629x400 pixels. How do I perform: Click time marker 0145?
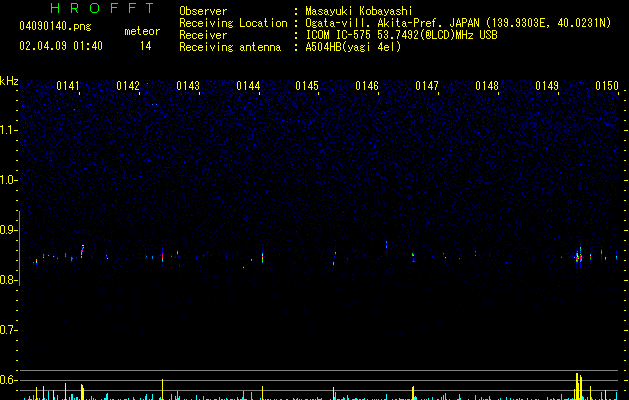[x=307, y=86]
